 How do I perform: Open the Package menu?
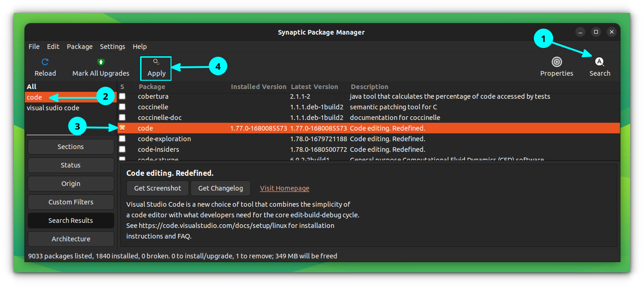[x=80, y=47]
